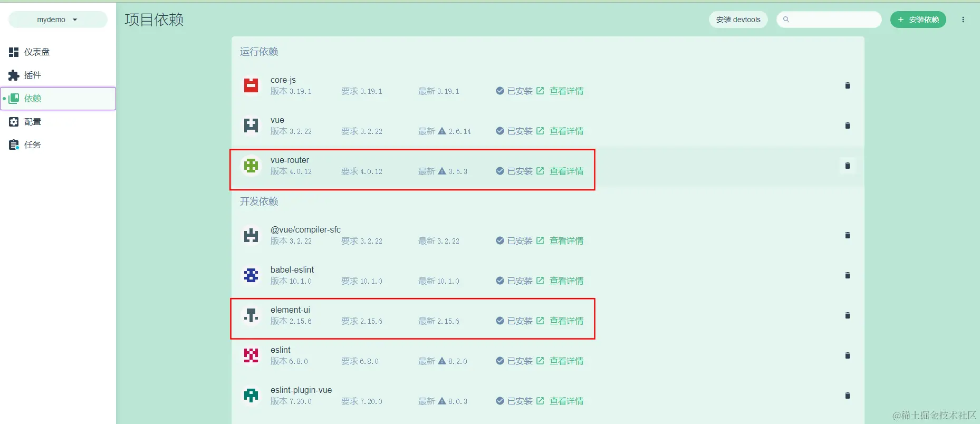Open 查看详情 for eslint

pyautogui.click(x=560, y=361)
